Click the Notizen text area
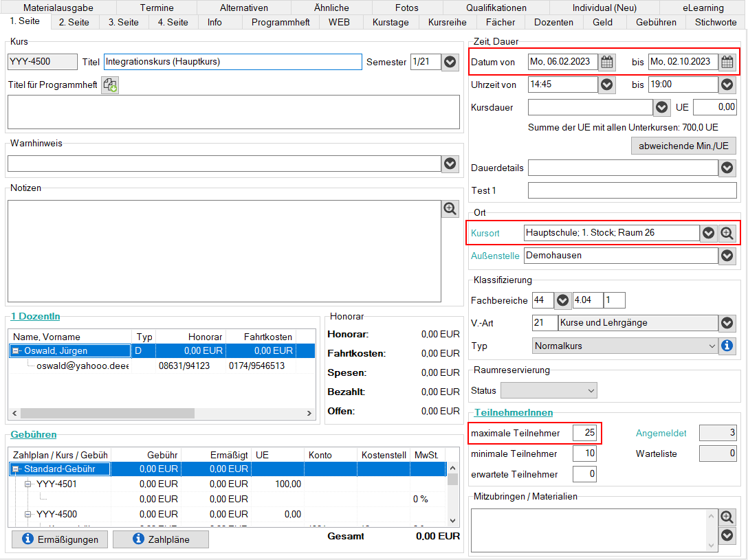Viewport: 748px width, 560px height. coord(224,251)
